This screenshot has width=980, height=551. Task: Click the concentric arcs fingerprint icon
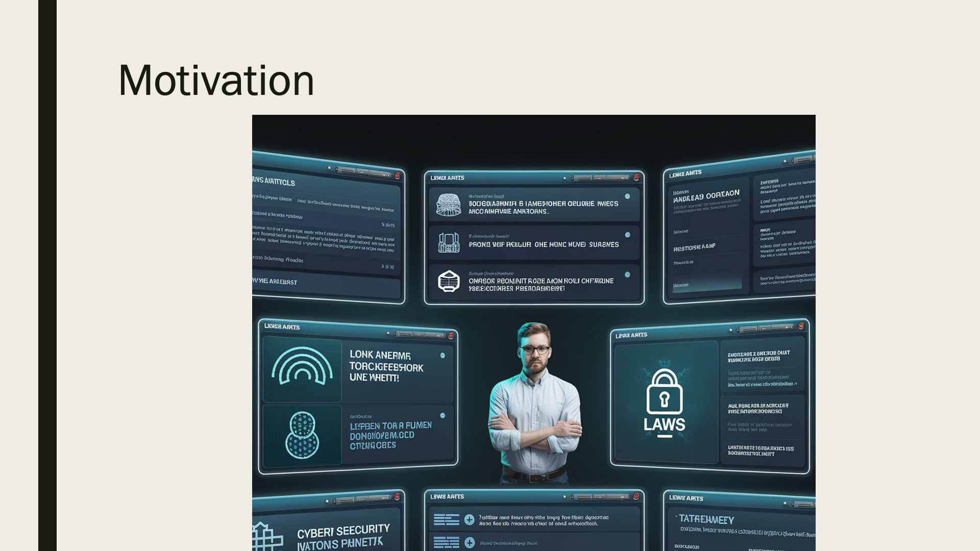[x=302, y=366]
